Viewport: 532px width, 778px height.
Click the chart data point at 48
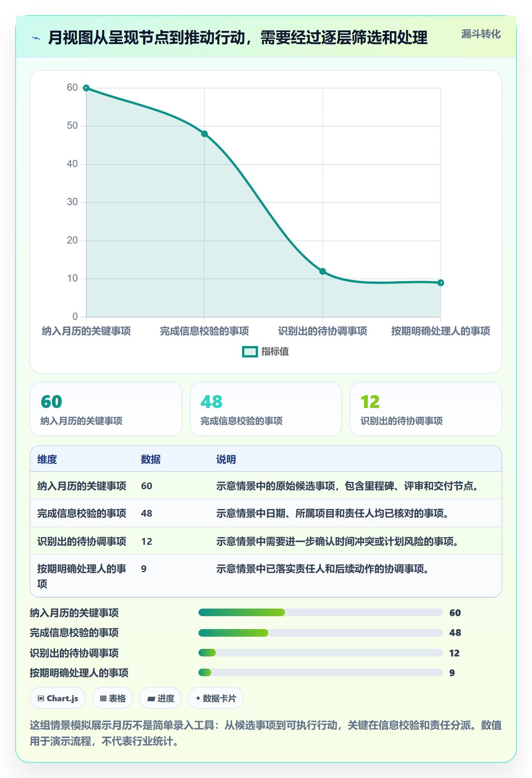click(204, 134)
